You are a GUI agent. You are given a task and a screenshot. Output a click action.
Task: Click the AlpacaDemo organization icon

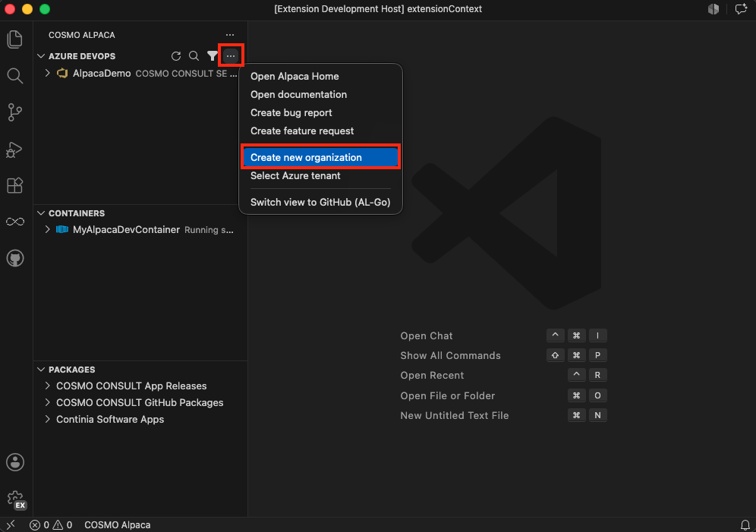point(62,74)
